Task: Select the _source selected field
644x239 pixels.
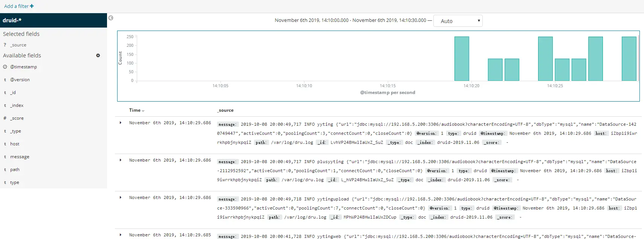Action: (18, 45)
